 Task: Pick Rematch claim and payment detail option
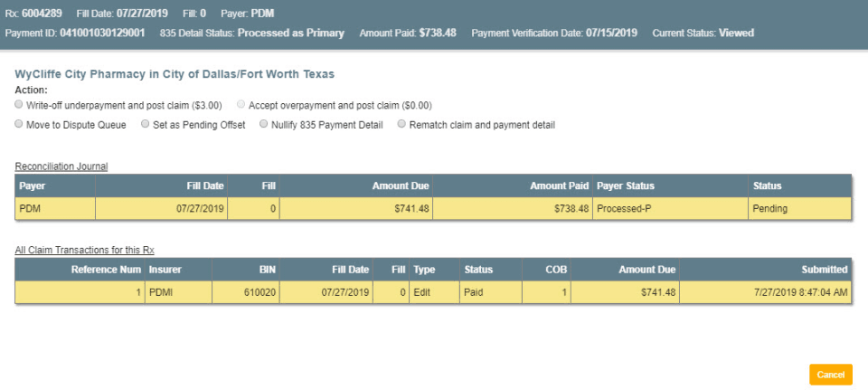(402, 125)
